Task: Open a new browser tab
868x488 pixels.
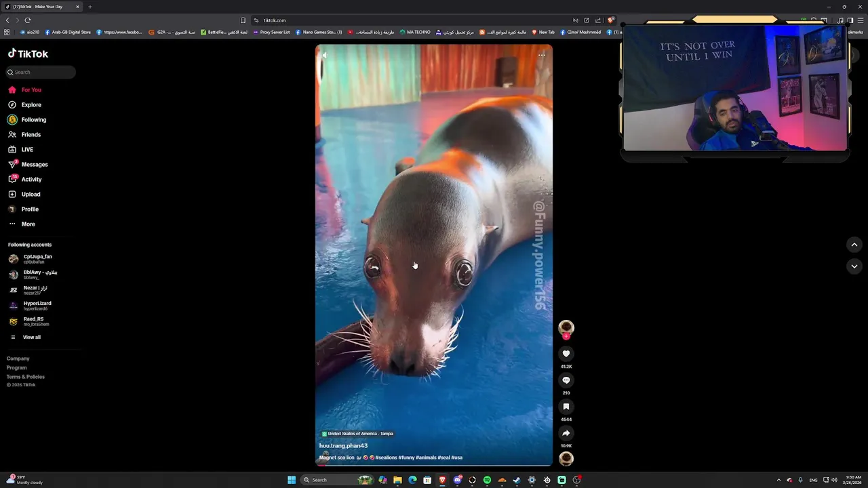Action: click(x=90, y=7)
